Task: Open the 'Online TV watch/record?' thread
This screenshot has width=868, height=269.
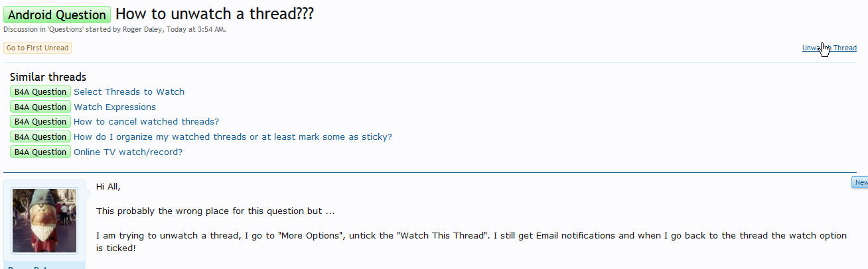Action: coord(128,152)
